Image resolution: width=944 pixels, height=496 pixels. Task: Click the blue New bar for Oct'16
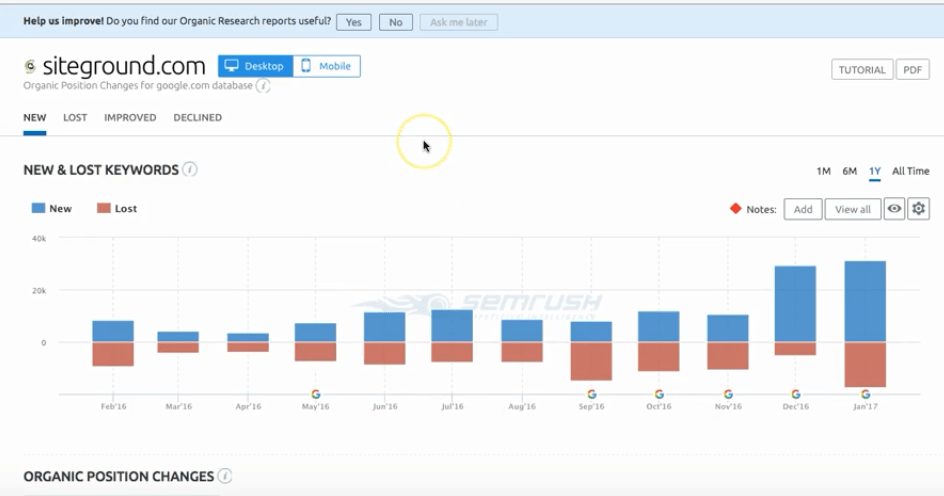click(659, 327)
